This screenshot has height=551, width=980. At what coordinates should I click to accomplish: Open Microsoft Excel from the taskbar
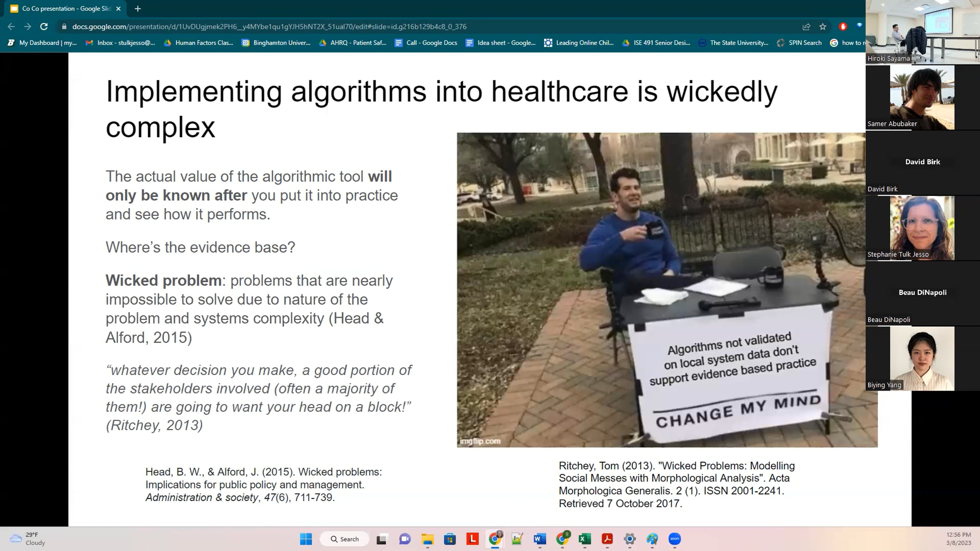point(585,539)
